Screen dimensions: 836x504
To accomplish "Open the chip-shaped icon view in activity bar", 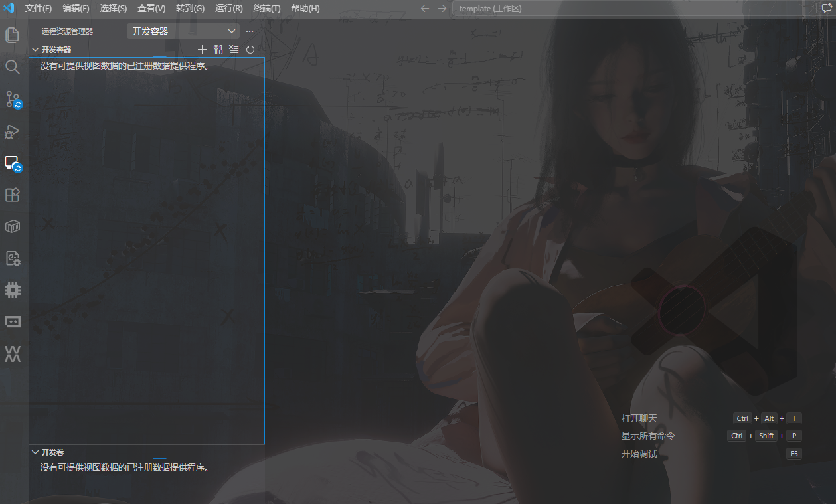I will coord(13,290).
